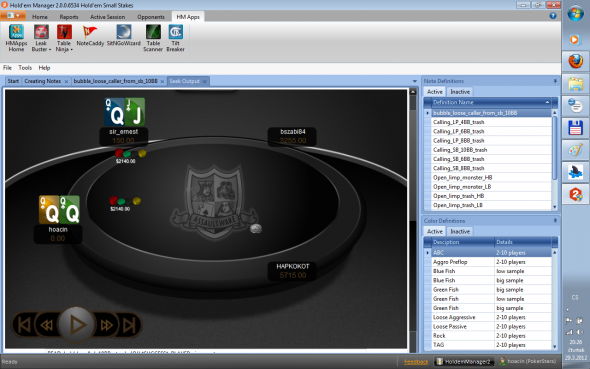
Task: Open the tab list dropdown arrow
Action: tap(415, 81)
